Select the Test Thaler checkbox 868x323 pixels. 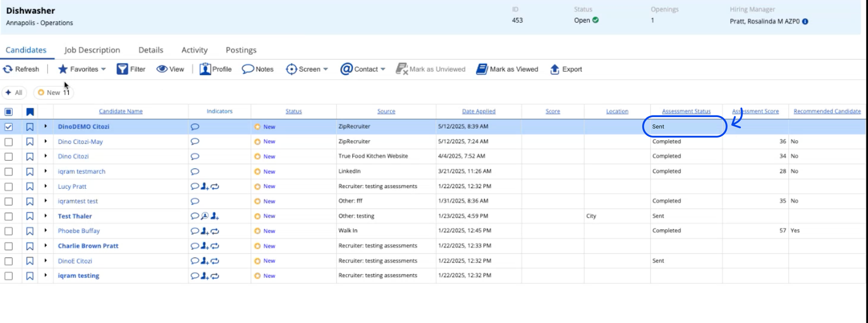click(x=8, y=216)
